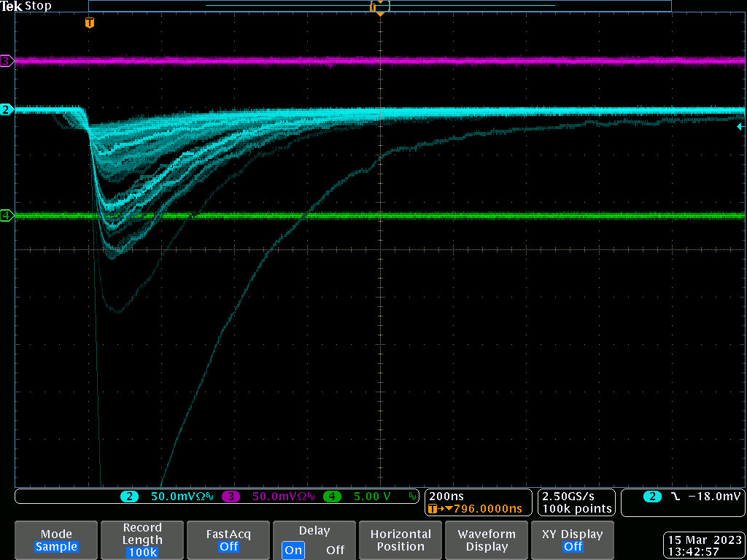The width and height of the screenshot is (747, 560).
Task: Expand the XY Display options
Action: [x=573, y=540]
